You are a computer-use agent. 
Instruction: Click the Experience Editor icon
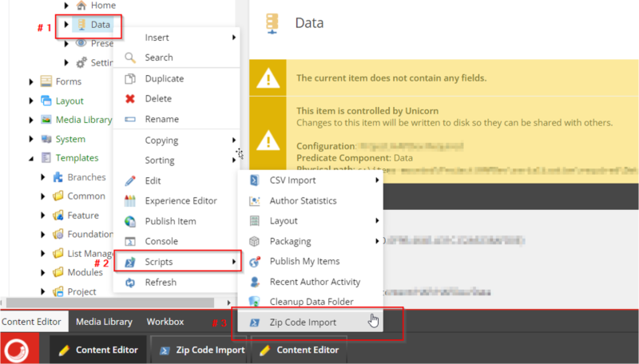click(130, 201)
